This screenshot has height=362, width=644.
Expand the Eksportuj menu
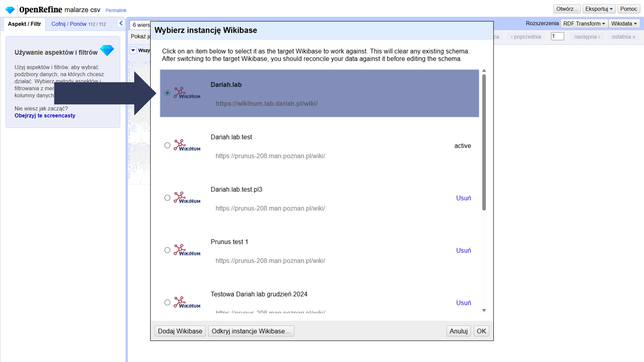[x=598, y=9]
